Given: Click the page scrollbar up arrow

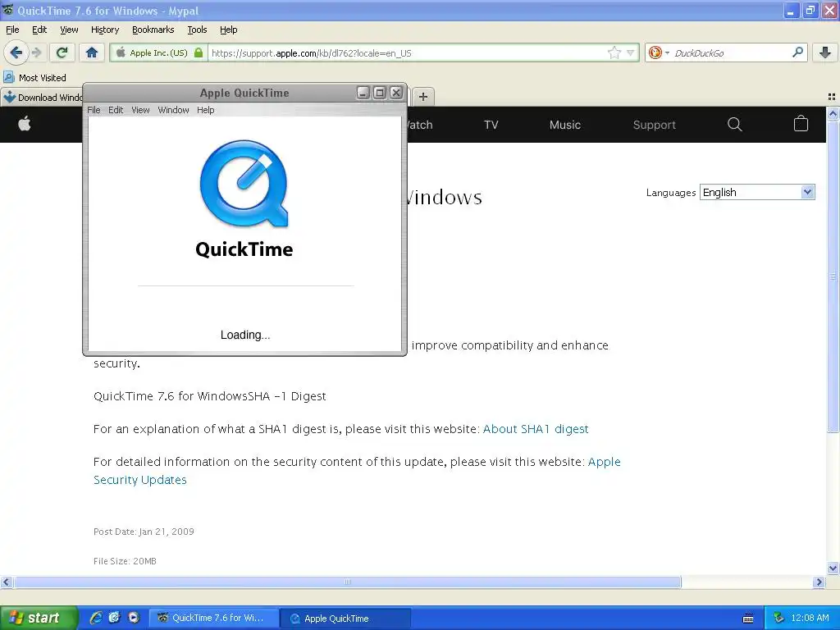Looking at the screenshot, I should pyautogui.click(x=833, y=113).
